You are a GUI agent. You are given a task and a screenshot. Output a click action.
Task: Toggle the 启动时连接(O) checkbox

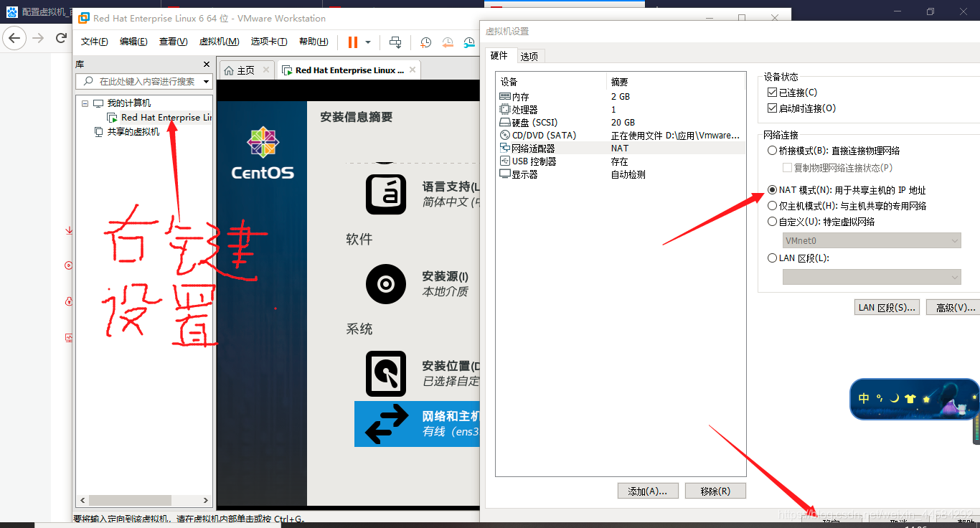[x=772, y=108]
